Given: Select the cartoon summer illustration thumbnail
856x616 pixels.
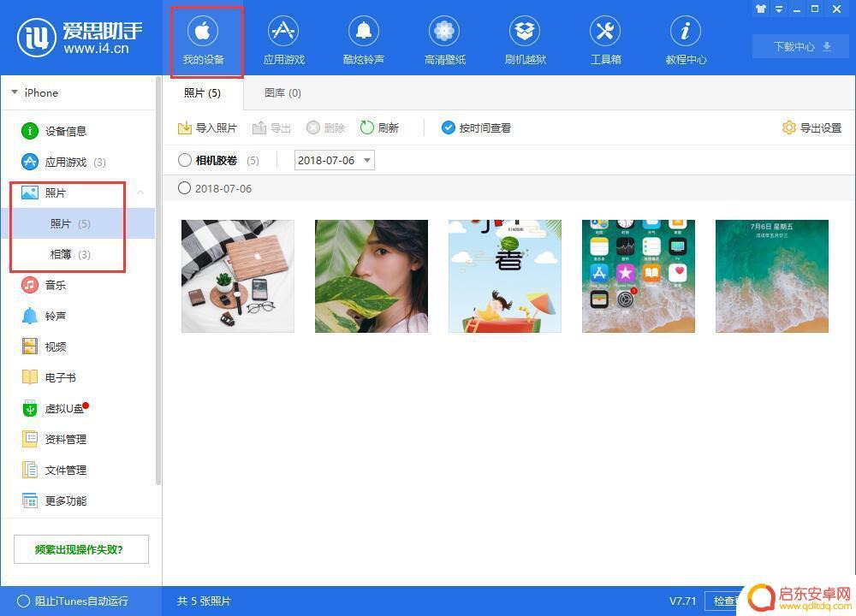Looking at the screenshot, I should (504, 276).
